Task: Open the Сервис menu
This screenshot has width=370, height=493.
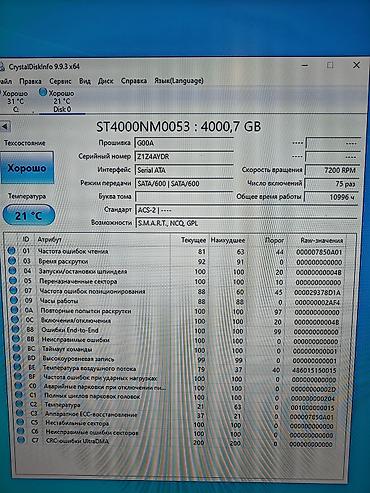Action: tap(60, 81)
